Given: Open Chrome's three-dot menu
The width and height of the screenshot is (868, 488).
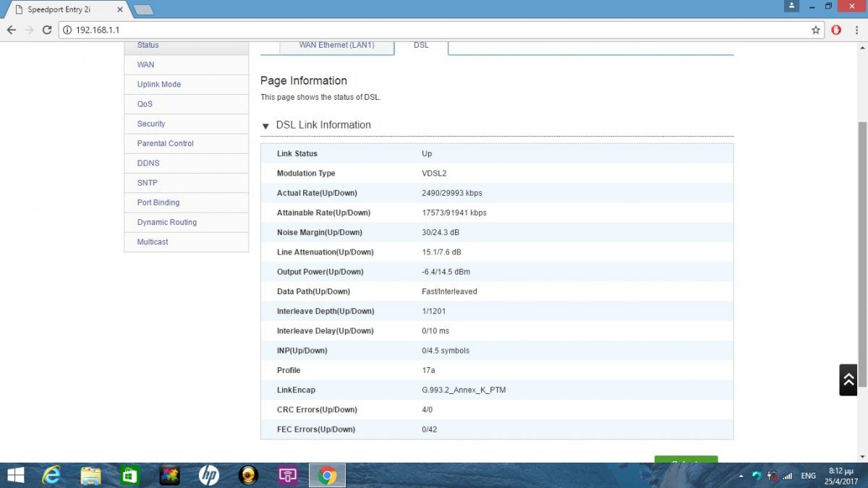Looking at the screenshot, I should point(856,30).
